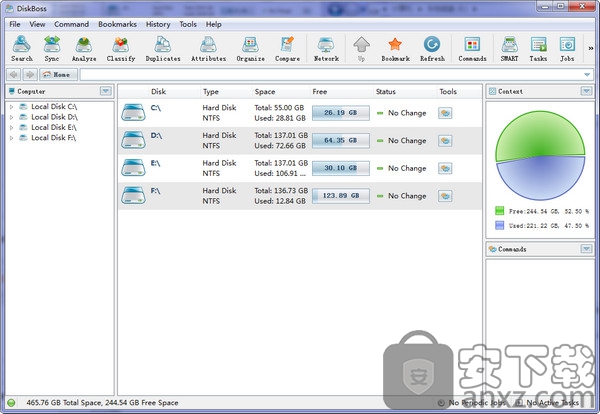Screen dimensions: 600x414
Task: Open the Context panel dropdown
Action: 586,91
